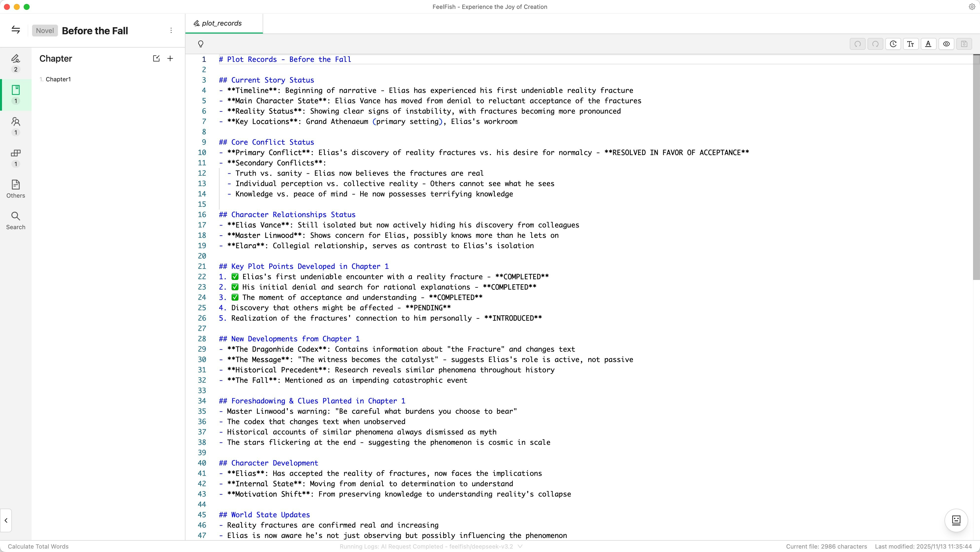Toggle the preview eye icon in the toolbar
Image resolution: width=980 pixels, height=552 pixels.
946,44
